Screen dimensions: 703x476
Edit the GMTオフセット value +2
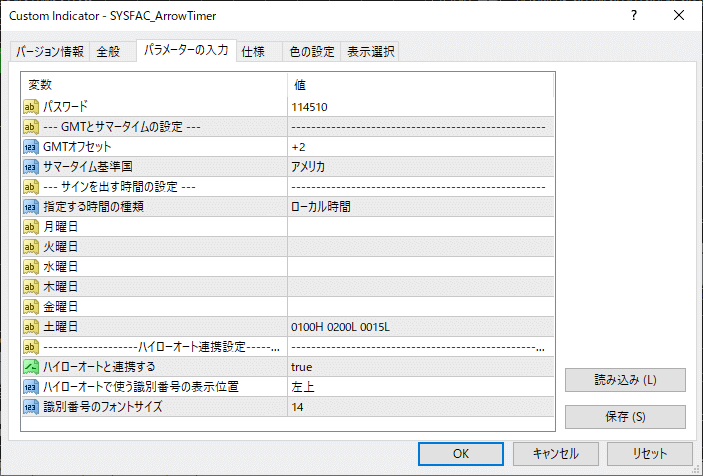point(421,147)
